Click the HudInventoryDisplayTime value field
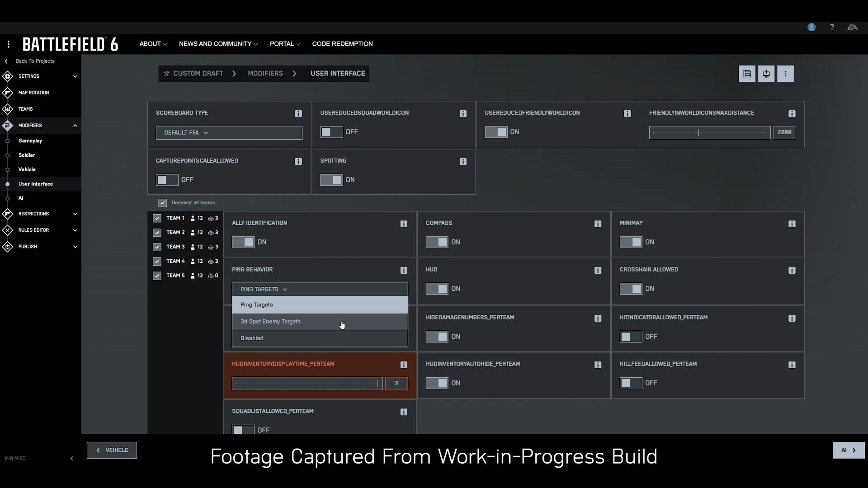Screen dimensions: 868x488 click(396, 384)
